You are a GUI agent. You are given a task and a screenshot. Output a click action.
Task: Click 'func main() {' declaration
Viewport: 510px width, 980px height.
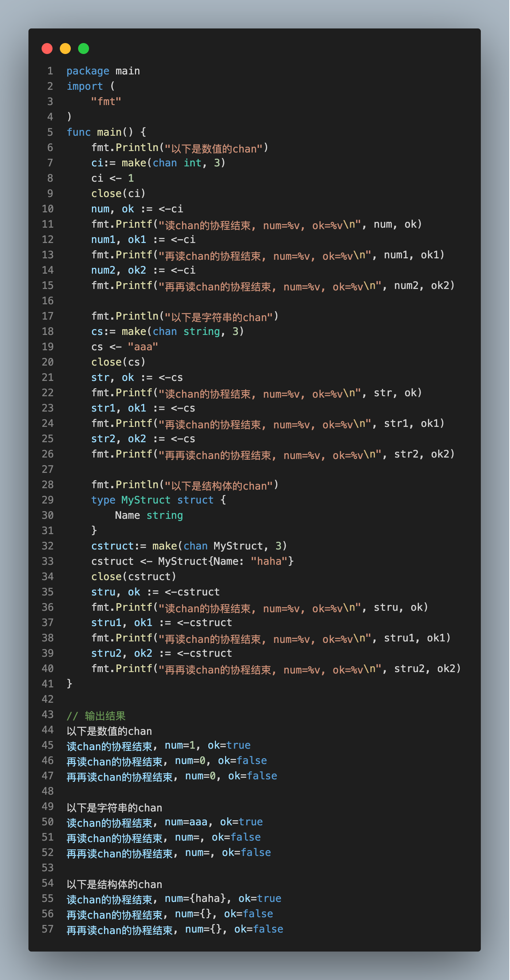point(107,132)
